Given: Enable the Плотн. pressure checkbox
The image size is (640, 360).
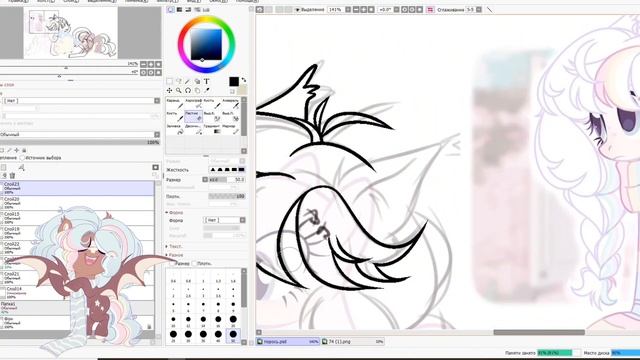Looking at the screenshot, I should tap(194, 264).
